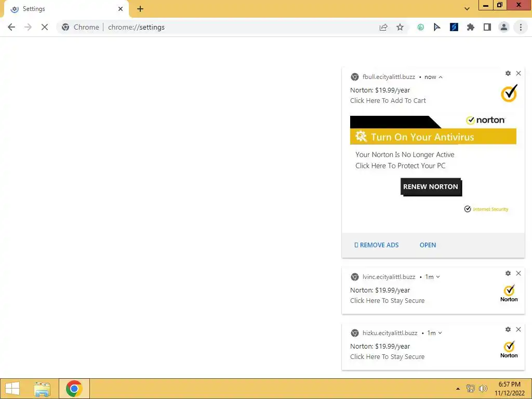
Task: Bookmark this page with the star icon
Action: tap(400, 27)
